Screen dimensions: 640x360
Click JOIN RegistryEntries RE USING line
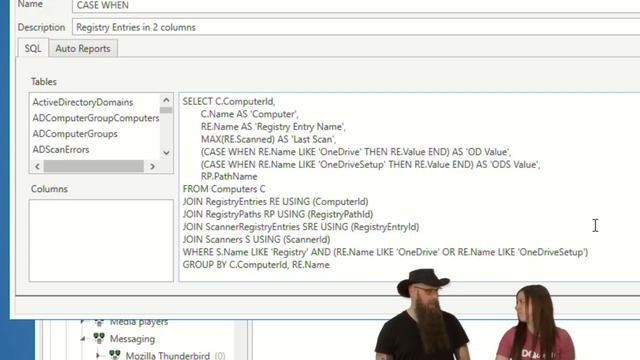point(276,202)
